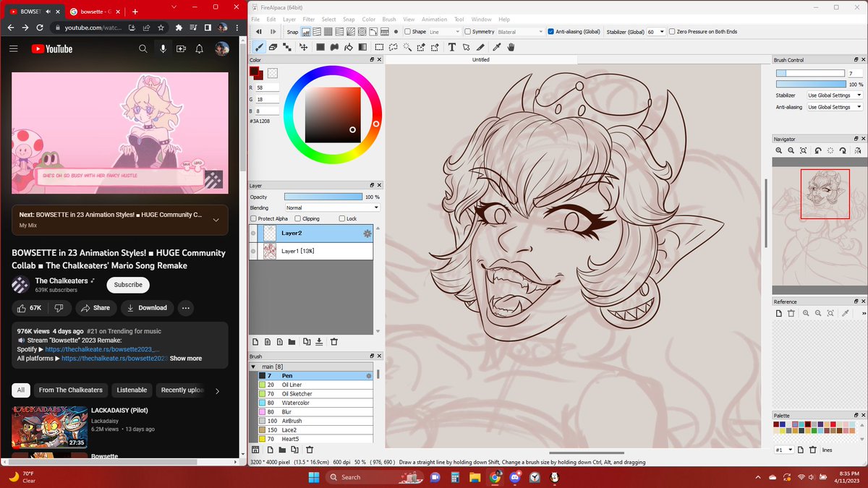Open the Layer menu

tap(289, 20)
